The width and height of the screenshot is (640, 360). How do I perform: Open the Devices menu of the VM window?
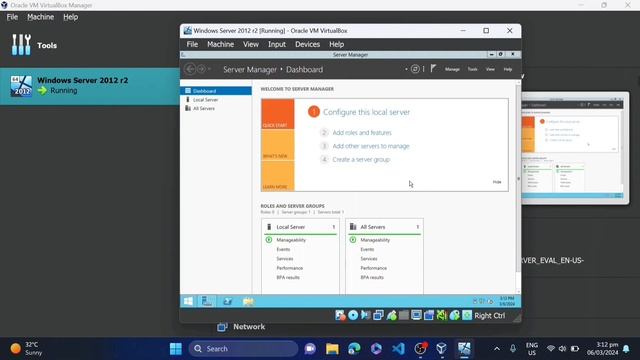click(x=307, y=44)
